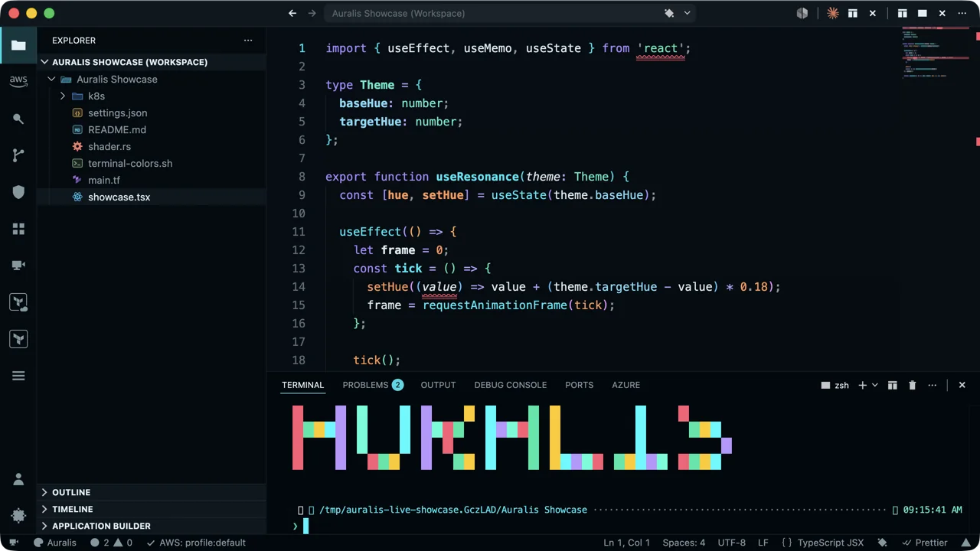
Task: Open Explorer more actions ellipsis
Action: pos(248,41)
